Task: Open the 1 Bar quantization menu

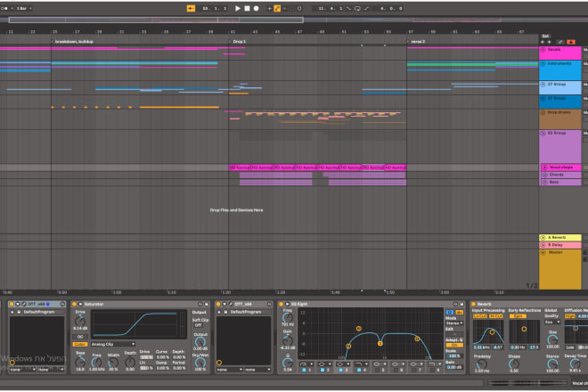Action: click(x=24, y=8)
